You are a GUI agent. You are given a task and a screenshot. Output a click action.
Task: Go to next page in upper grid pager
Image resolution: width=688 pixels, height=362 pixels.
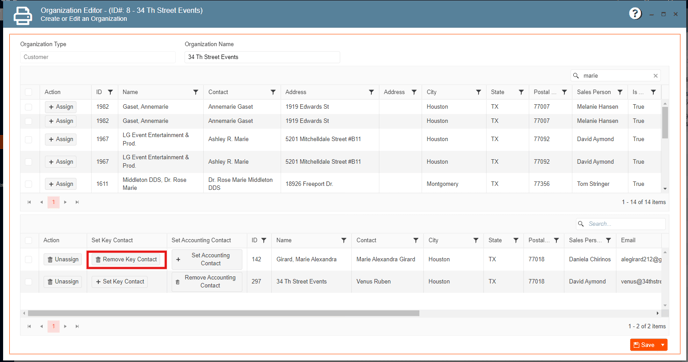click(x=65, y=202)
